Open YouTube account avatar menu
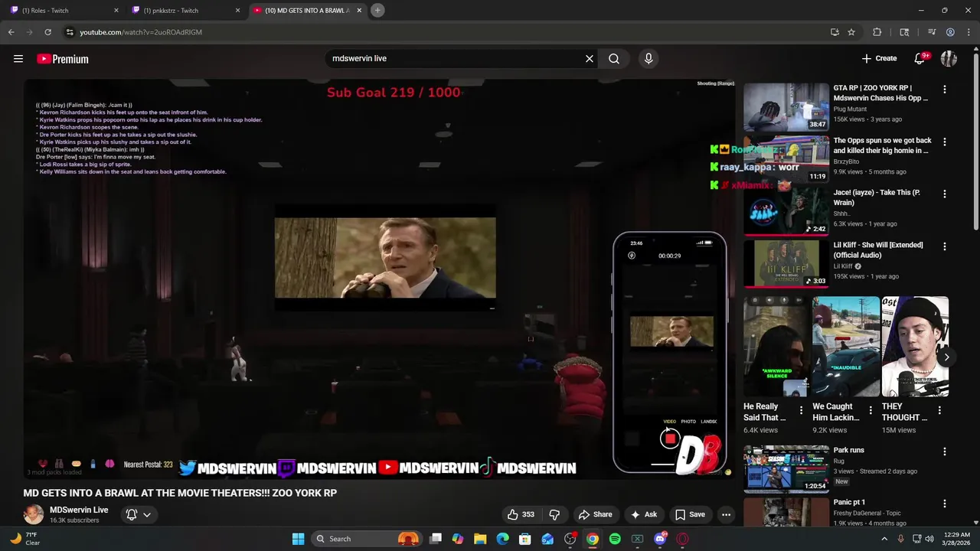The width and height of the screenshot is (980, 551). pyautogui.click(x=949, y=59)
